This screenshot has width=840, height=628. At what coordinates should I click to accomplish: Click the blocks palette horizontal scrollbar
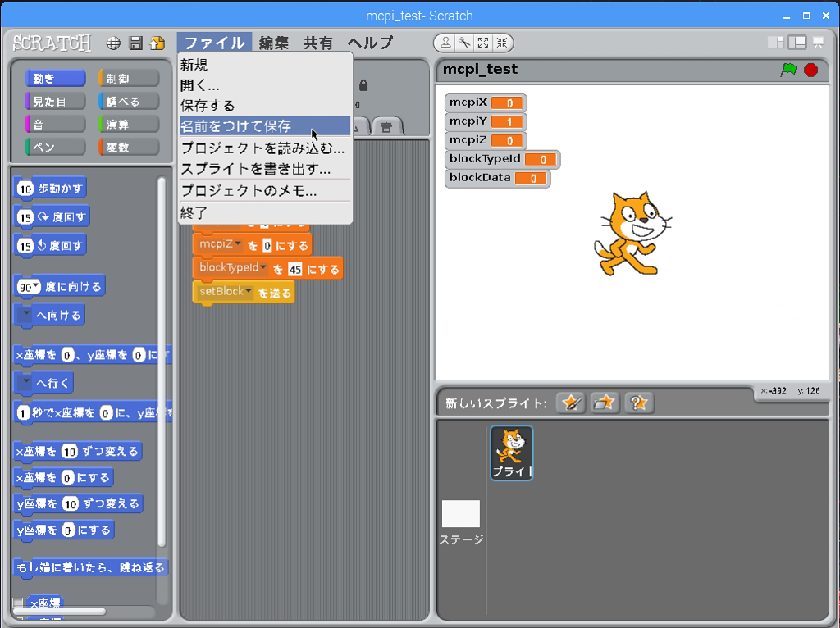click(59, 612)
